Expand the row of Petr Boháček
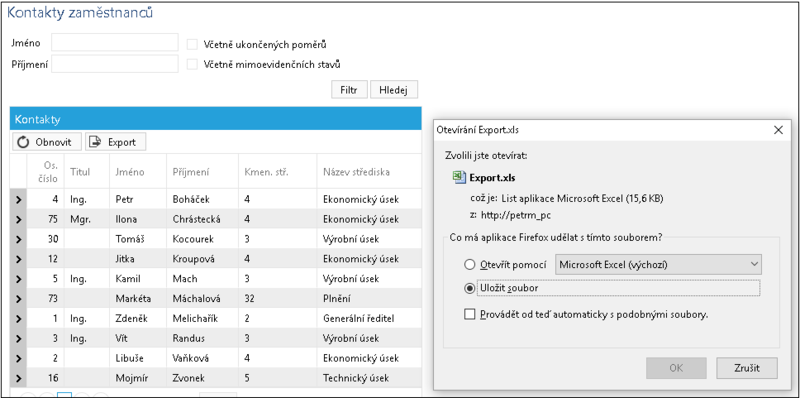The image size is (800, 398). pyautogui.click(x=18, y=200)
